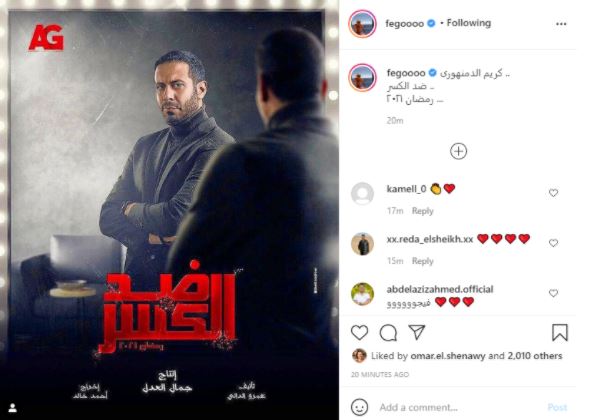Like kamell_0's comment
Viewport: 589px width, 420px height.
coord(553,193)
